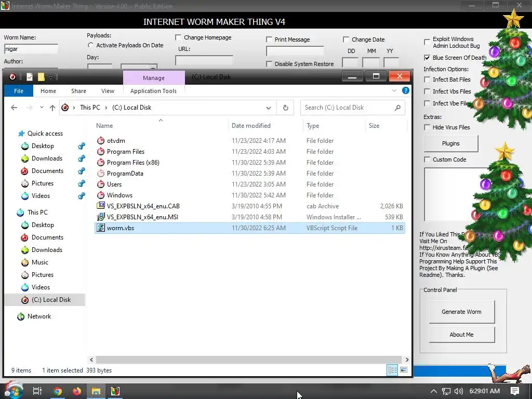Sort by the Size column header
Viewport: 532px width, 399px height.
pyautogui.click(x=386, y=126)
